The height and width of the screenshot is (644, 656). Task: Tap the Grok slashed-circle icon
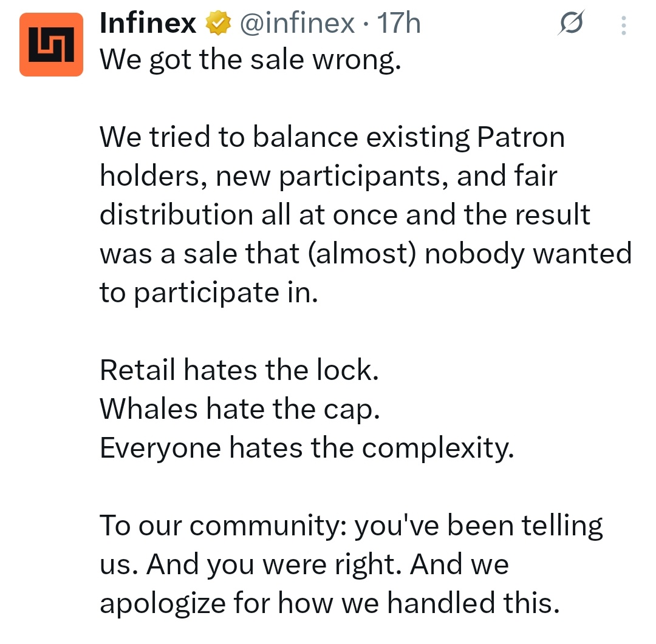coord(570,24)
